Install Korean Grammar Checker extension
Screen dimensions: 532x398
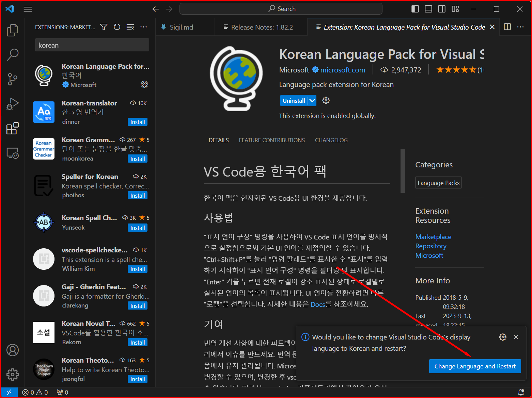[138, 159]
